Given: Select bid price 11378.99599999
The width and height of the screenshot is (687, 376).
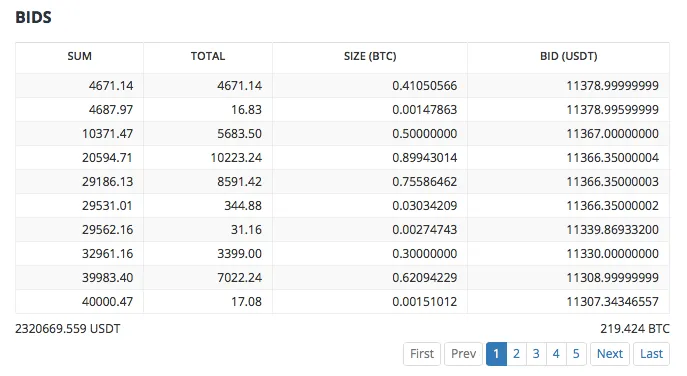Looking at the screenshot, I should 613,110.
